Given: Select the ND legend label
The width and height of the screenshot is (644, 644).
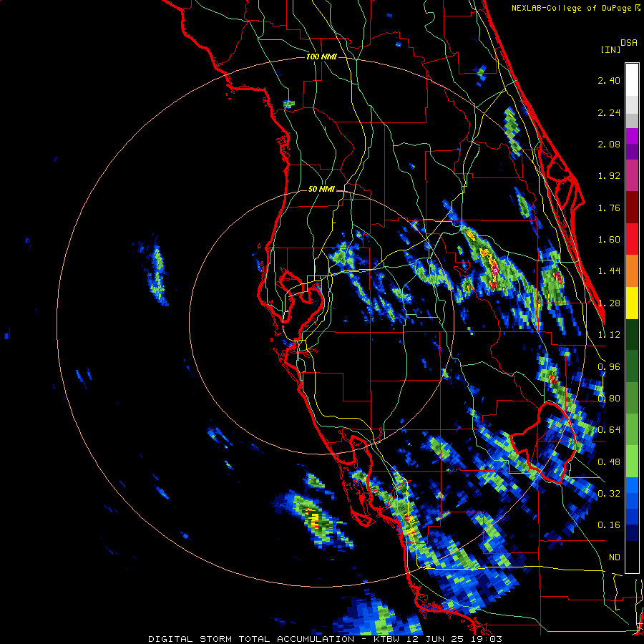Looking at the screenshot, I should click(x=615, y=557).
